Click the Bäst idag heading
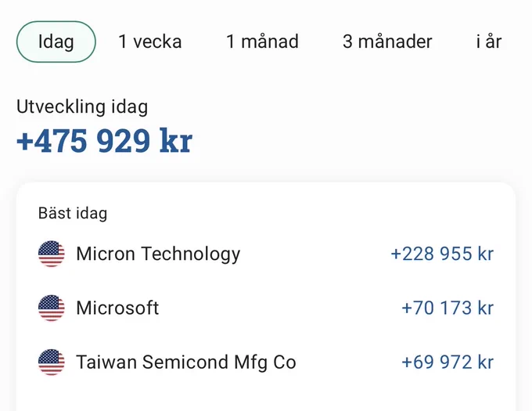Viewport: 532px width, 411px height. [x=73, y=214]
